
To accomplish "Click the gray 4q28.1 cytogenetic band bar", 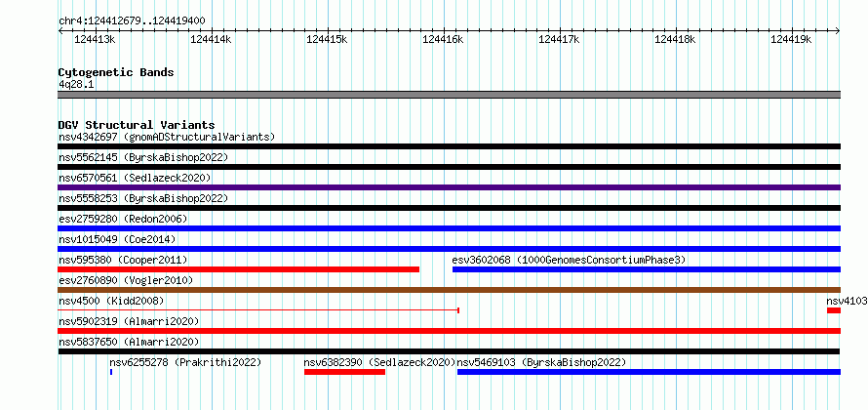I will click(449, 95).
